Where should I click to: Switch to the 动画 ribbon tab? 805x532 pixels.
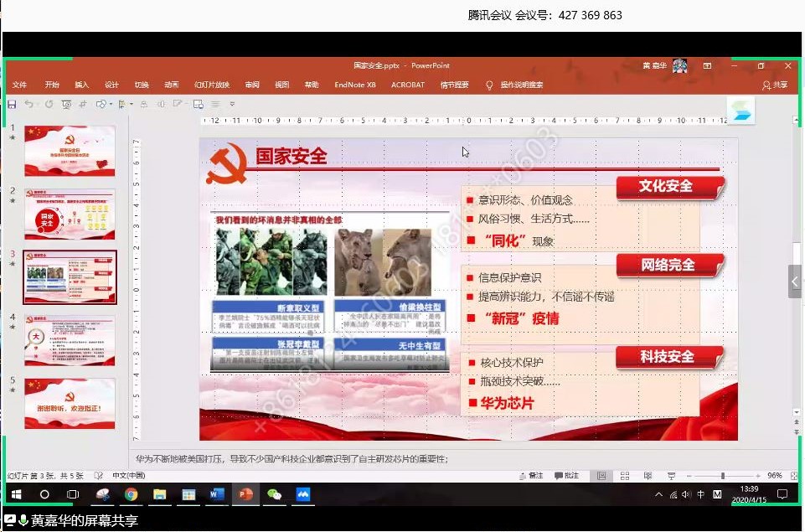(172, 85)
